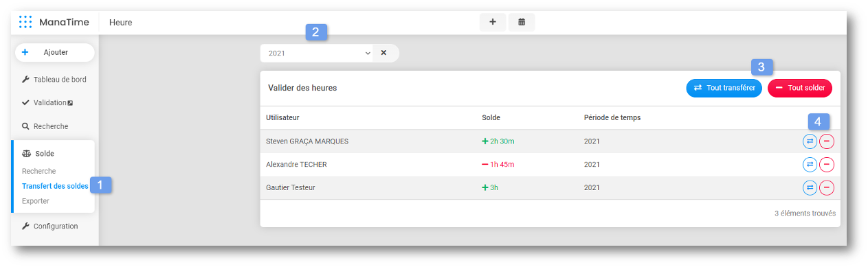868x267 pixels.
Task: Click the +2h 30m balance value
Action: pyautogui.click(x=498, y=141)
